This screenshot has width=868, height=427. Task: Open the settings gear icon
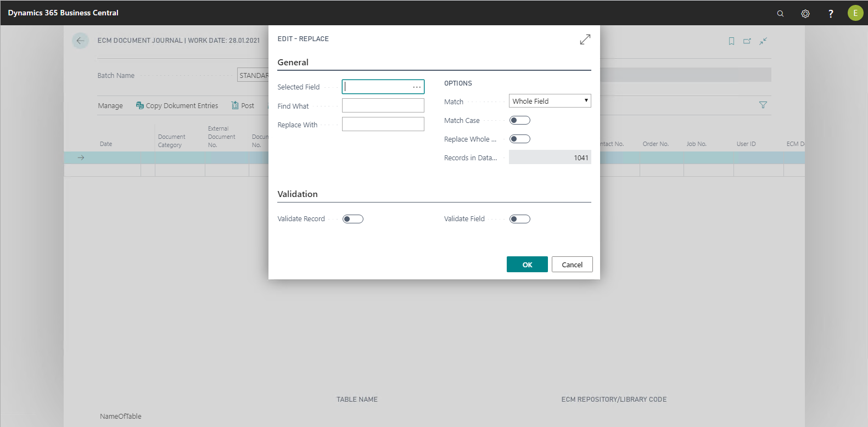[x=805, y=13]
